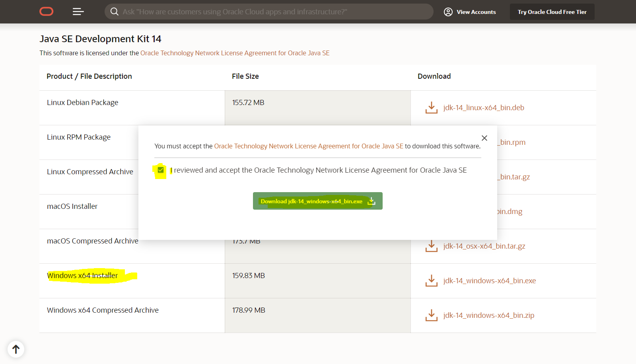Image resolution: width=636 pixels, height=364 pixels.
Task: Close the license agreement dialog
Action: coord(484,138)
